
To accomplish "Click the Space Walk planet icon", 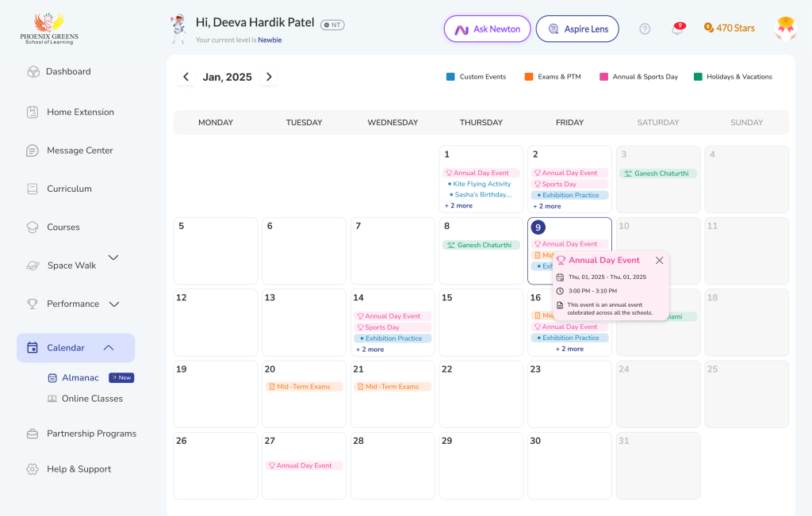I will click(x=33, y=266).
